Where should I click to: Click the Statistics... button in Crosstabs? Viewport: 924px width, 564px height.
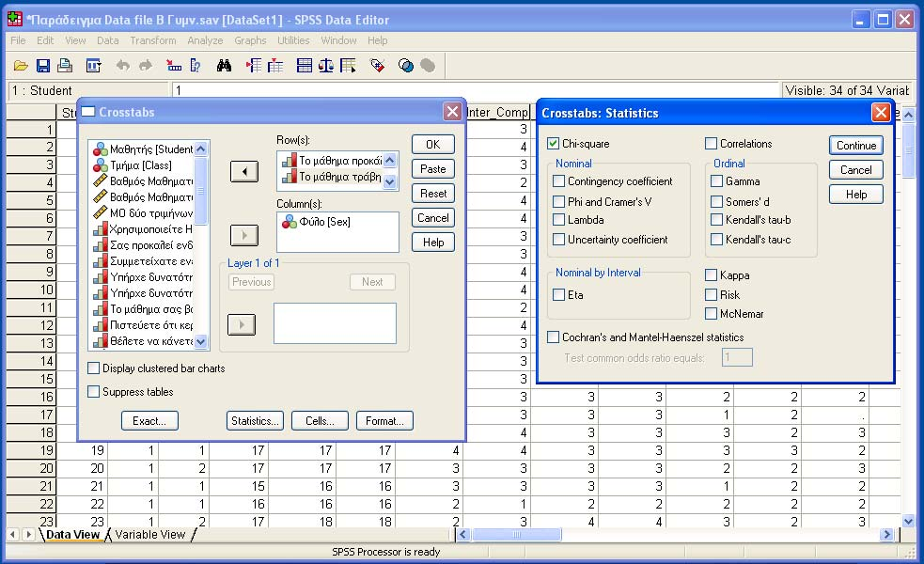pyautogui.click(x=255, y=421)
